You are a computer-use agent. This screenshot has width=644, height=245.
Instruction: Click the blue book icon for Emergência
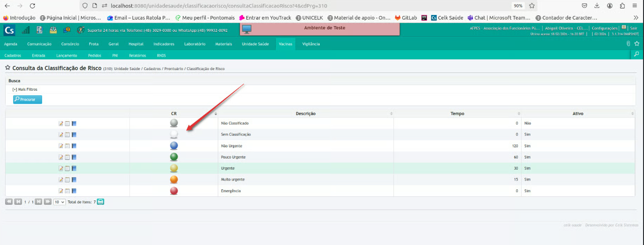coord(74,191)
